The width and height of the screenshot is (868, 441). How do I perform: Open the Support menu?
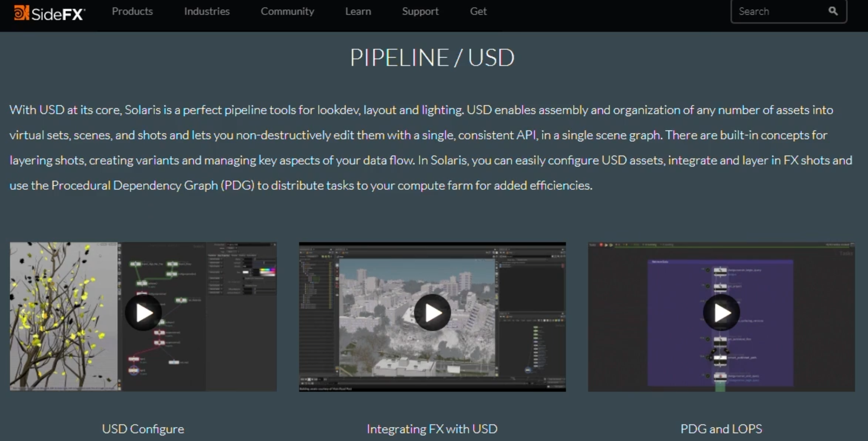point(420,11)
